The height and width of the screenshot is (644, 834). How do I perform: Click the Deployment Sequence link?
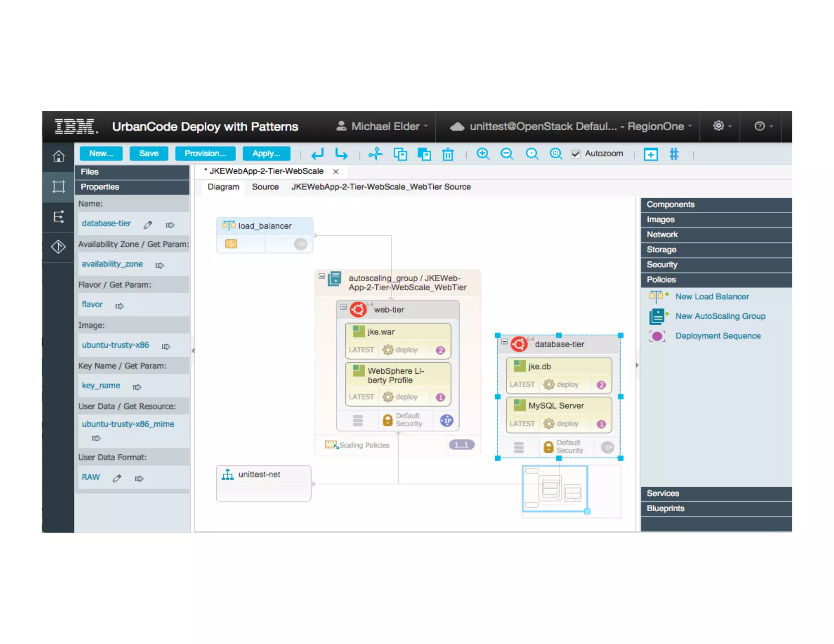point(718,336)
